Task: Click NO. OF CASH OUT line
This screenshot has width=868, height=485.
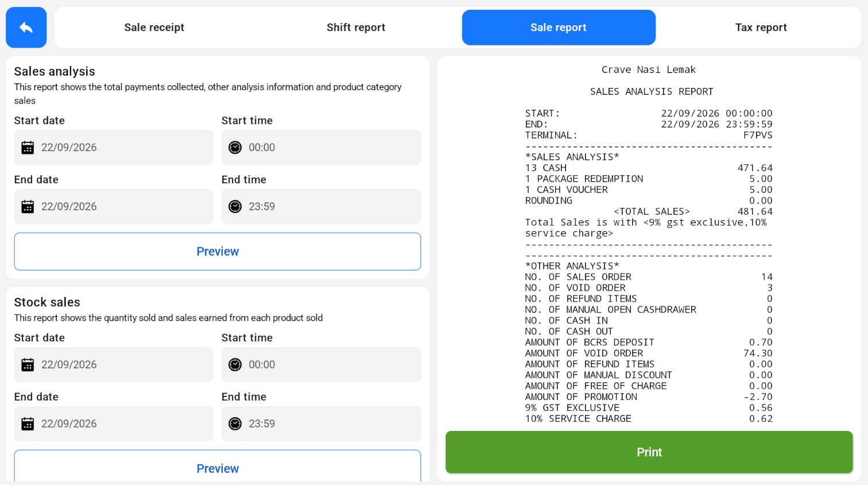Action: 649,332
